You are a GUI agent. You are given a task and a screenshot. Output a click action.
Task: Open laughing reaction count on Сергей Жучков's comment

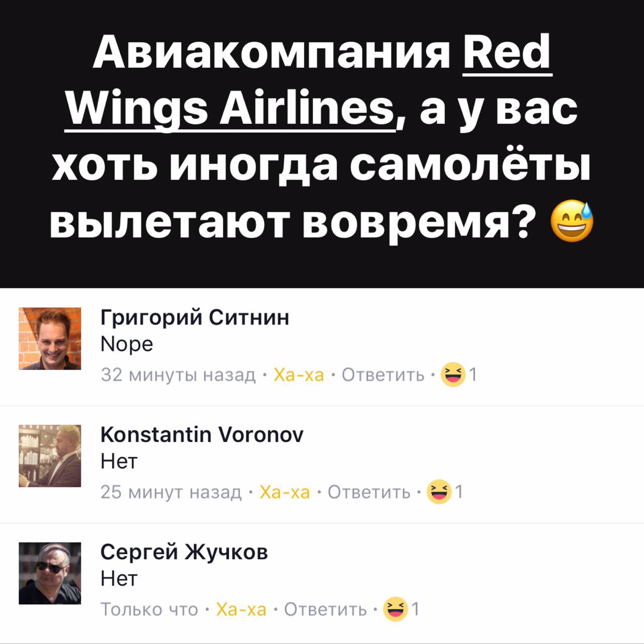[x=401, y=609]
